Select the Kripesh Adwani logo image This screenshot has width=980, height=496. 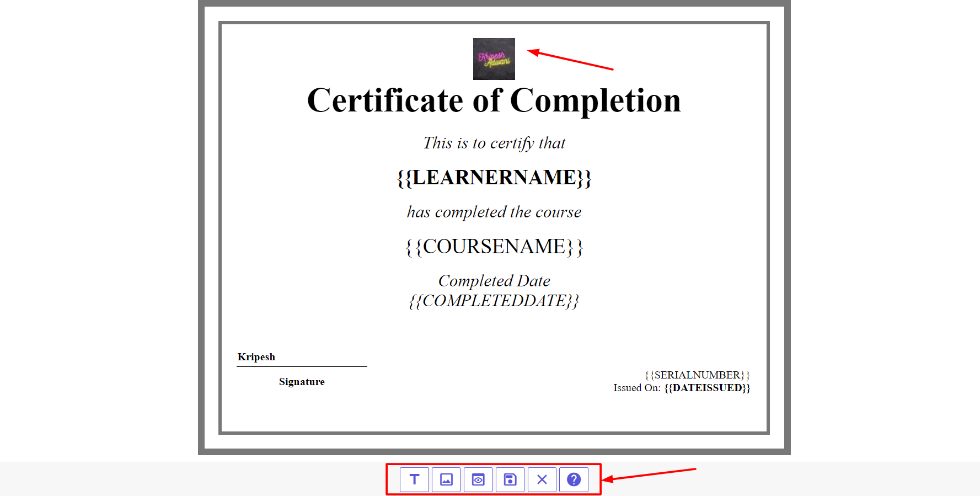(x=494, y=59)
